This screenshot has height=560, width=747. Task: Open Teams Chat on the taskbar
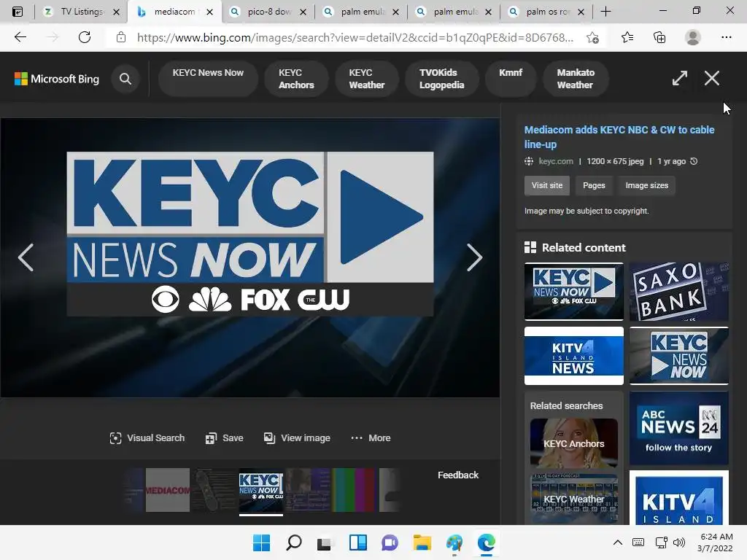pos(390,542)
